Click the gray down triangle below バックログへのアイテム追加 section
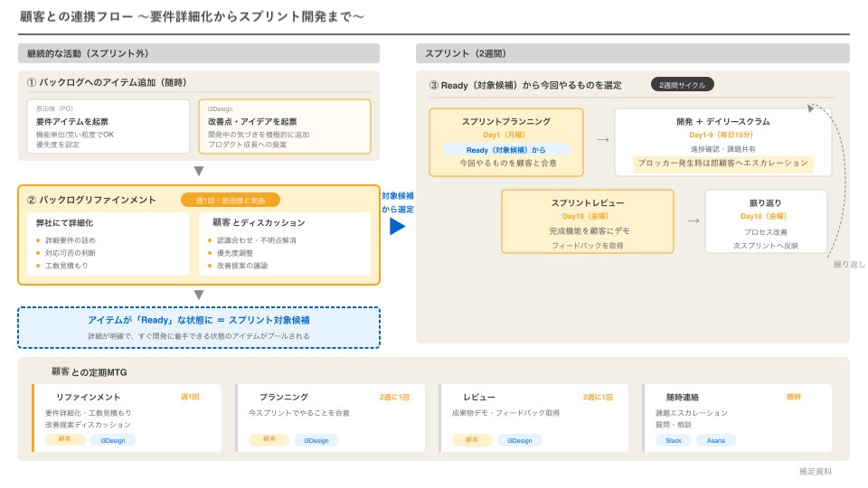This screenshot has width=868, height=488. [x=199, y=172]
